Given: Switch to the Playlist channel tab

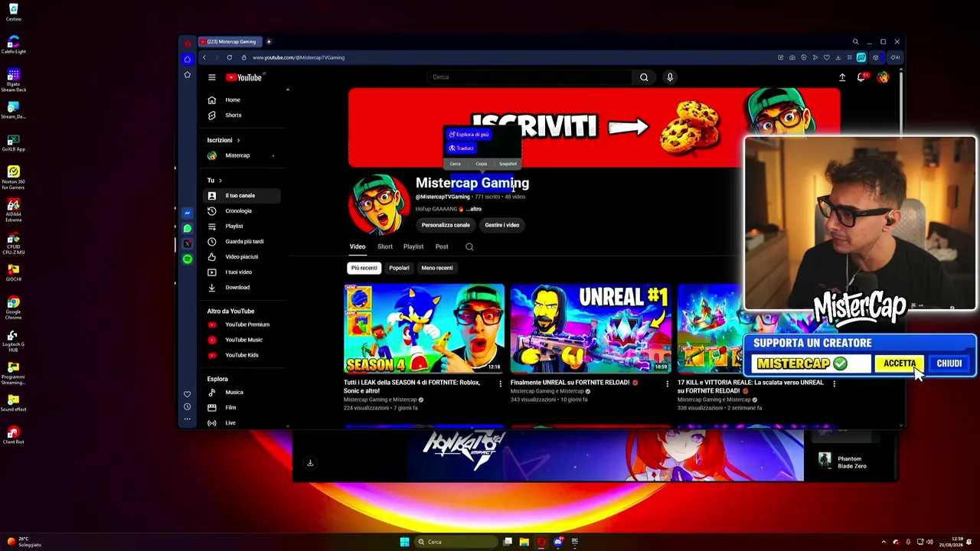Looking at the screenshot, I should pos(413,246).
